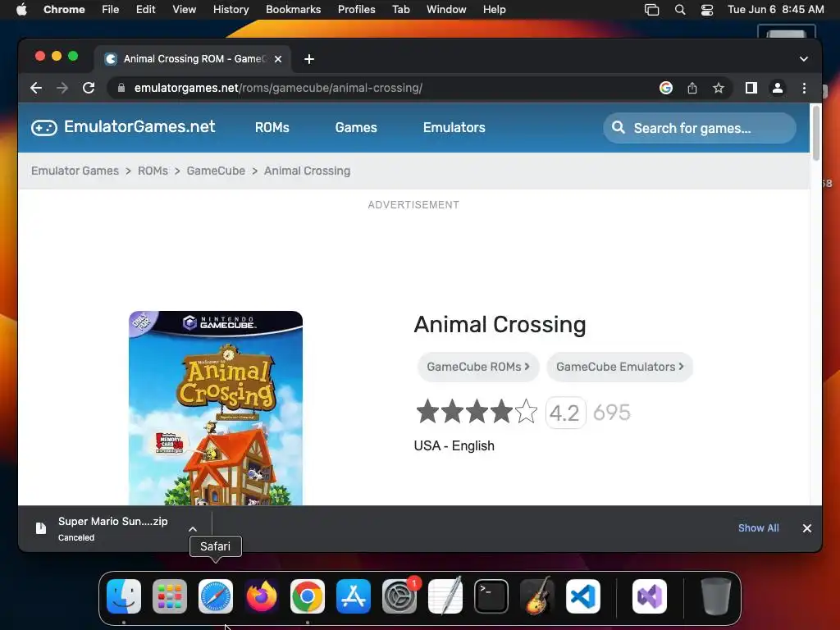Click Spotlight search in menu bar
840x630 pixels.
(x=680, y=10)
